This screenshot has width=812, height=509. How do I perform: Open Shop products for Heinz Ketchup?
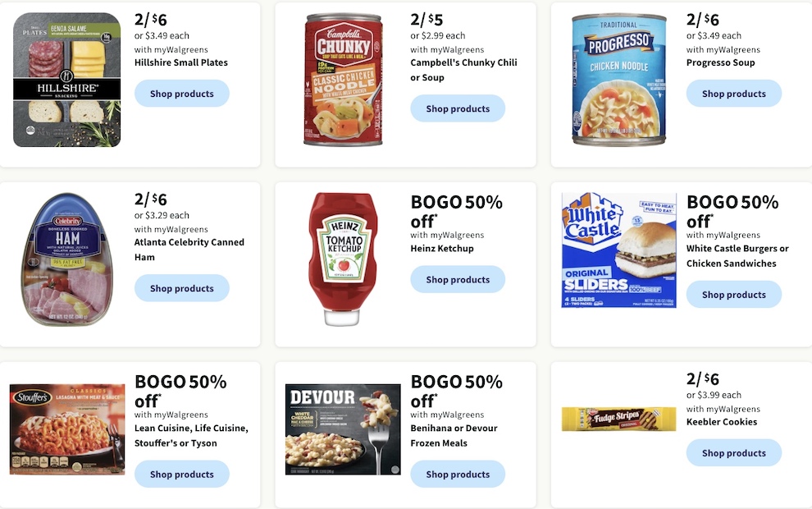[x=458, y=279]
